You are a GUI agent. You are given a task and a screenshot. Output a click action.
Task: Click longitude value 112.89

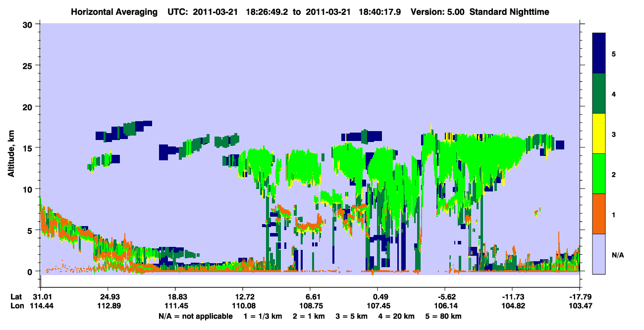tap(108, 306)
